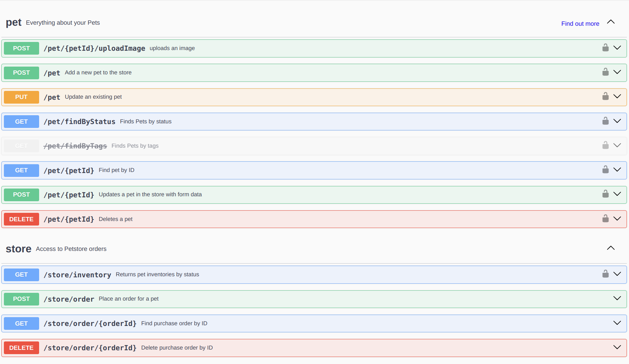This screenshot has width=629, height=364.
Task: Click GET badge for Find purchase order by ID
Action: (21, 323)
